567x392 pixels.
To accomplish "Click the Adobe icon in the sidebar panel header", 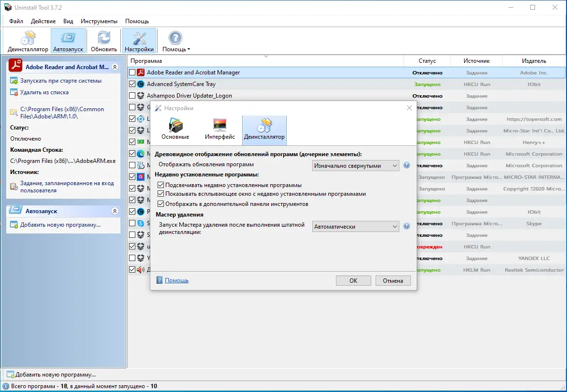I will 15,65.
